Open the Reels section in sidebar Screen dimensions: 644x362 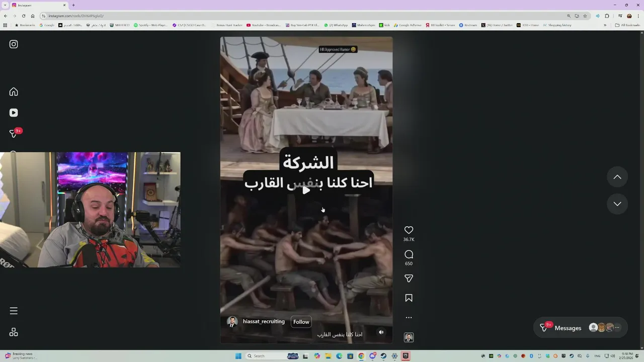point(14,113)
